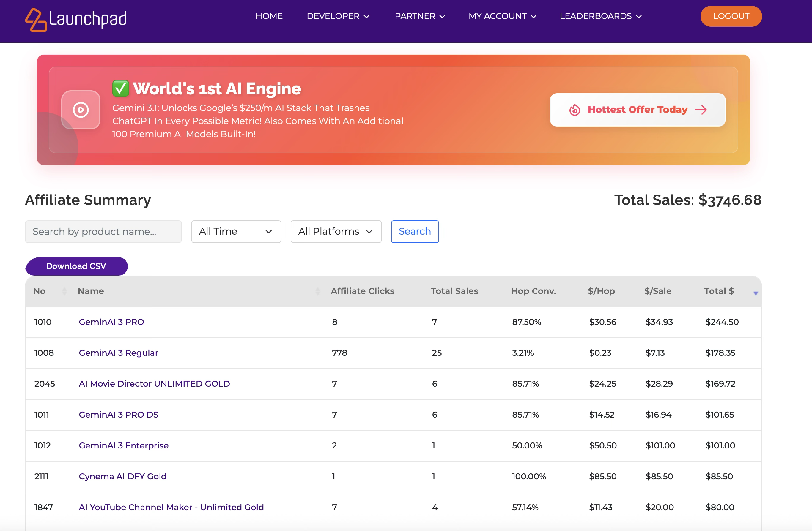Click the 50.00% hop conversion cell
812x531 pixels.
pyautogui.click(x=527, y=445)
